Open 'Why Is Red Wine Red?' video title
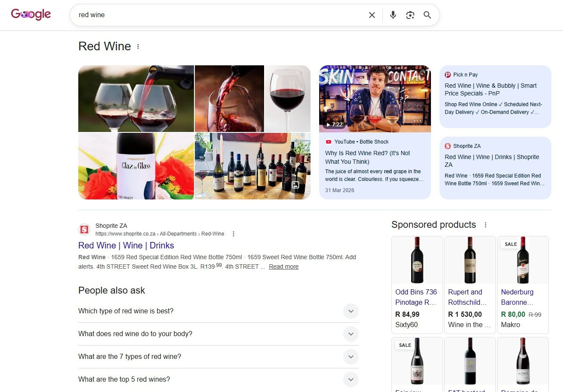The height and width of the screenshot is (392, 563). 368,157
